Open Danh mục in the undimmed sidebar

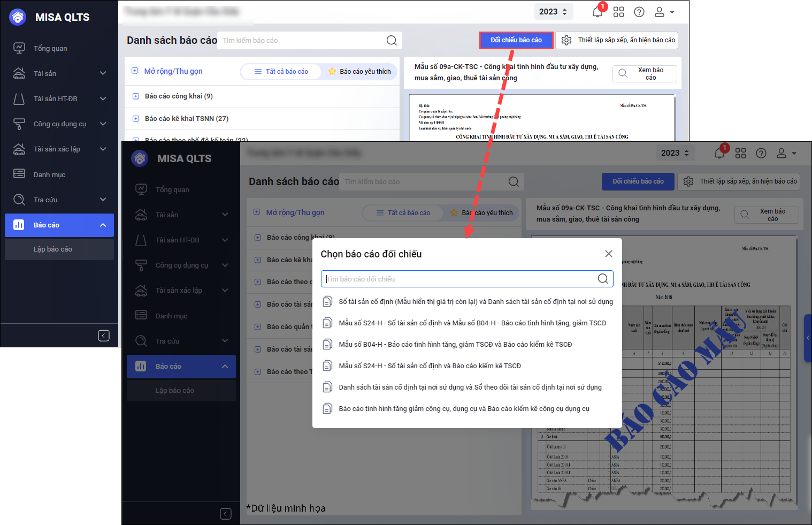[x=49, y=175]
